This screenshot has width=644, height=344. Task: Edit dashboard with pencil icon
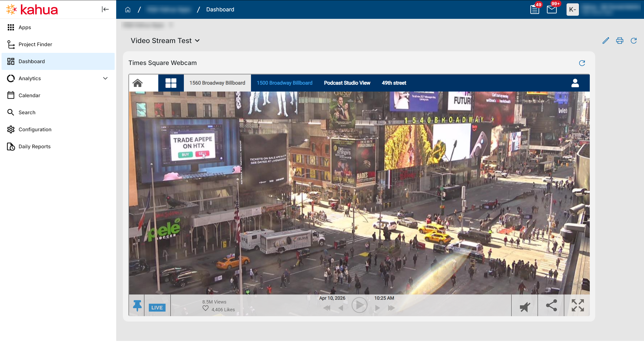[606, 41]
